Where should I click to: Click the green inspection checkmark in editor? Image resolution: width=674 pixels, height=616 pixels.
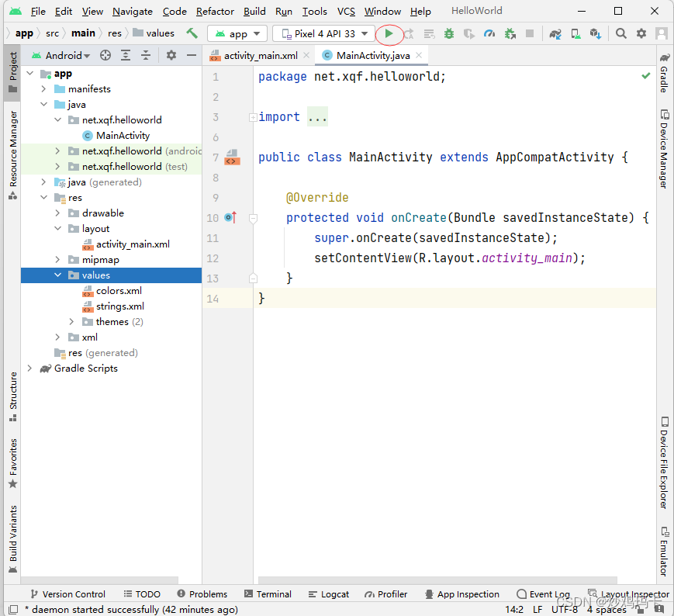[645, 76]
